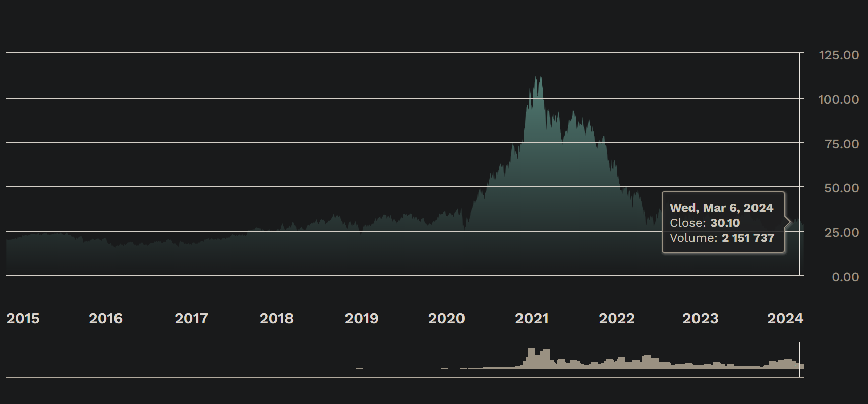The image size is (868, 404).
Task: Click the tallest volume bar near 2021
Action: [x=531, y=358]
